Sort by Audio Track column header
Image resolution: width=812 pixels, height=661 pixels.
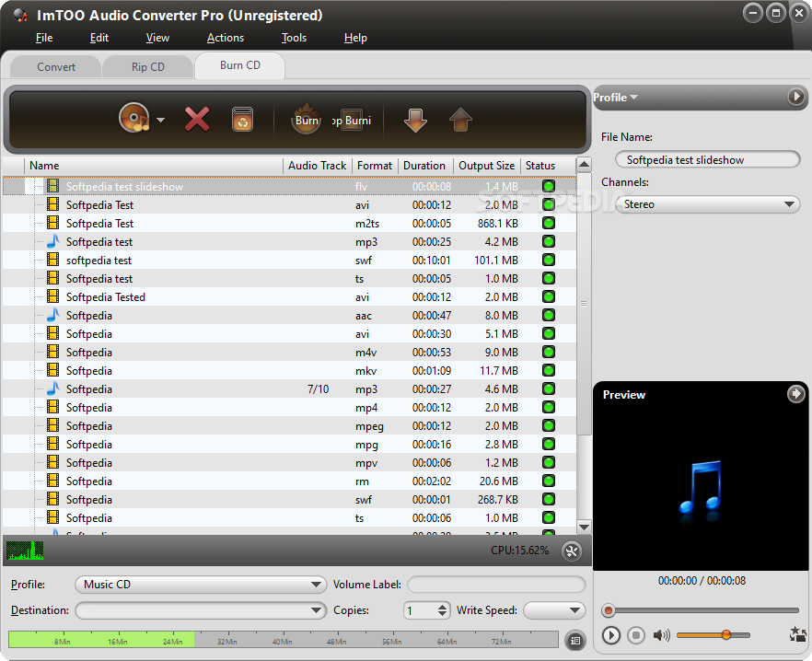click(317, 166)
